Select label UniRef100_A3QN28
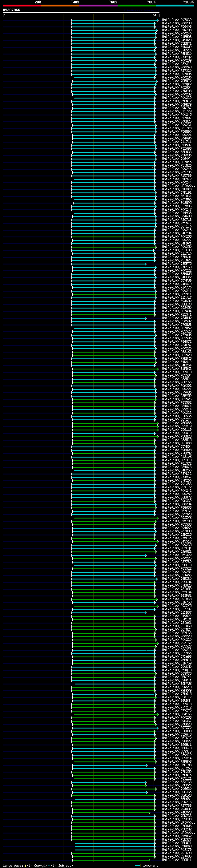 176,436
